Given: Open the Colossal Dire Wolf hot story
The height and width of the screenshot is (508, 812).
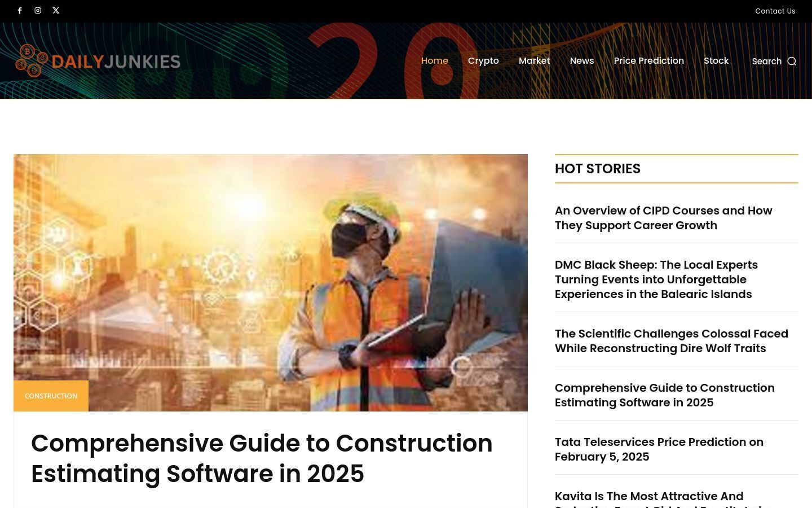Looking at the screenshot, I should click(672, 341).
